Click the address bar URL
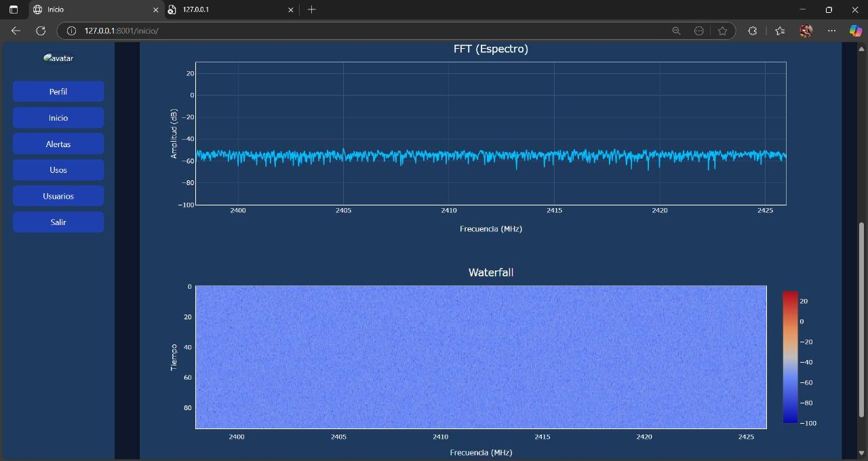The image size is (868, 461). [x=121, y=31]
